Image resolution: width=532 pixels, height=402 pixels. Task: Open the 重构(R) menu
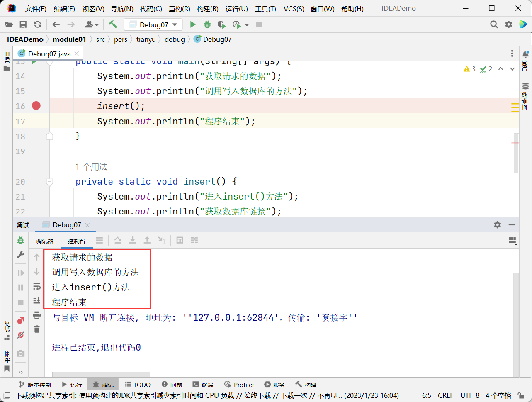pyautogui.click(x=180, y=9)
